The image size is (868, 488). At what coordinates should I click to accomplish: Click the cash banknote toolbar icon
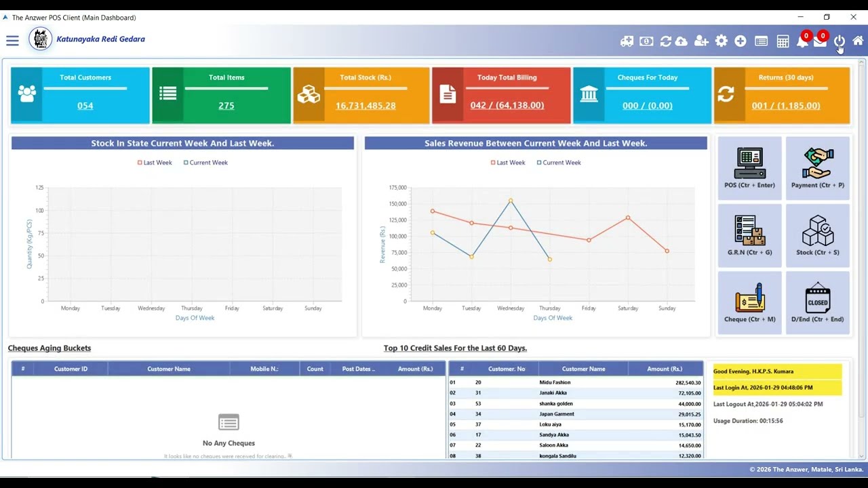646,41
